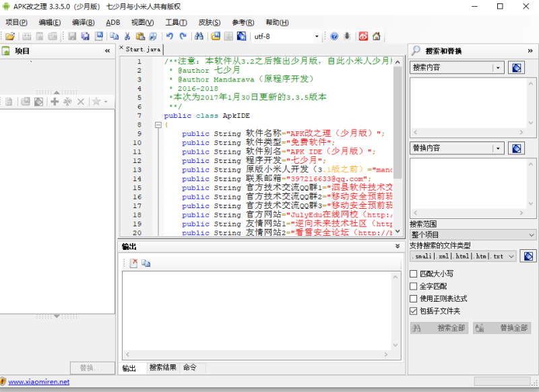
Task: Switch to the 命令 tab
Action: point(190,368)
